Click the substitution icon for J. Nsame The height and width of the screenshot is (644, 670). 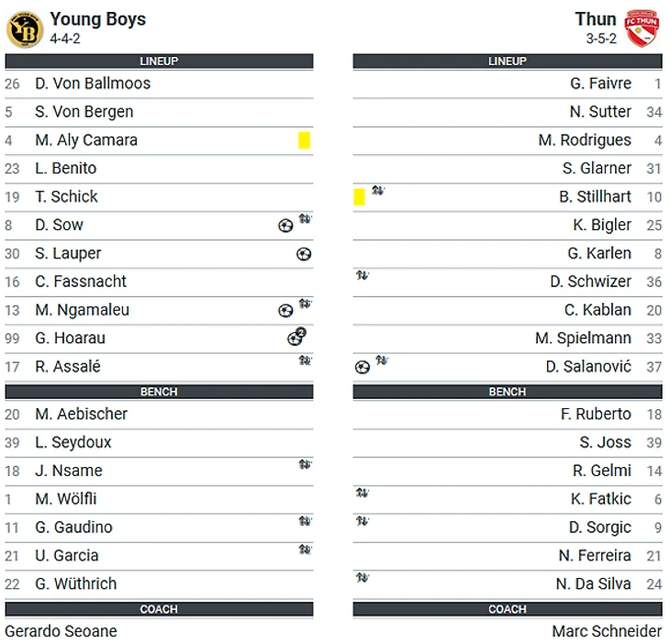(305, 465)
